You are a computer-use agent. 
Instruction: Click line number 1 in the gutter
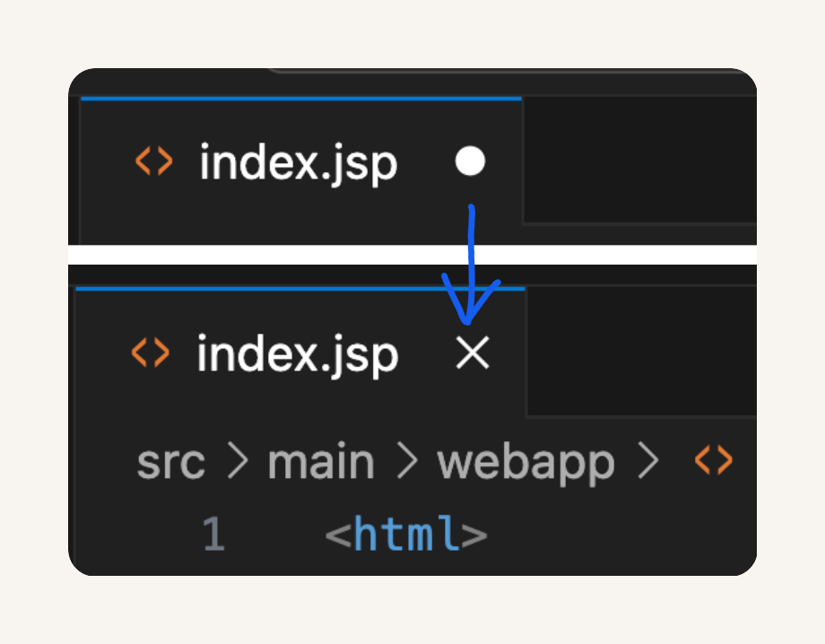click(x=214, y=534)
